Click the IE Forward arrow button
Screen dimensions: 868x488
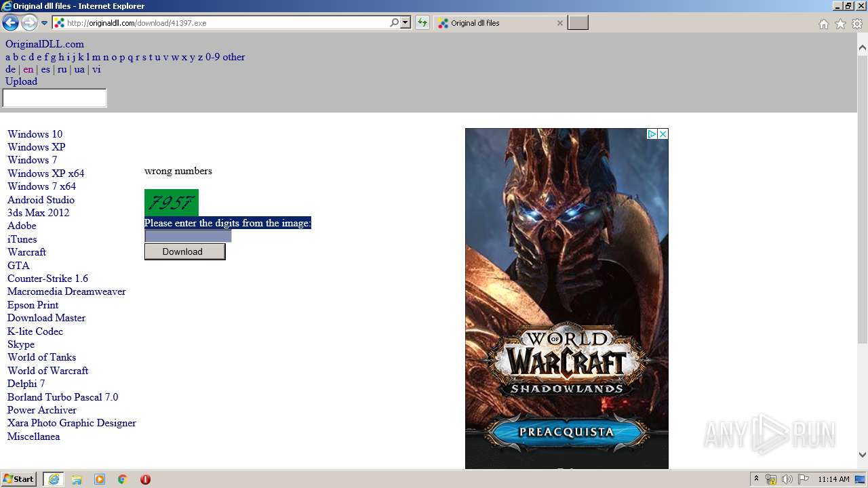[29, 23]
